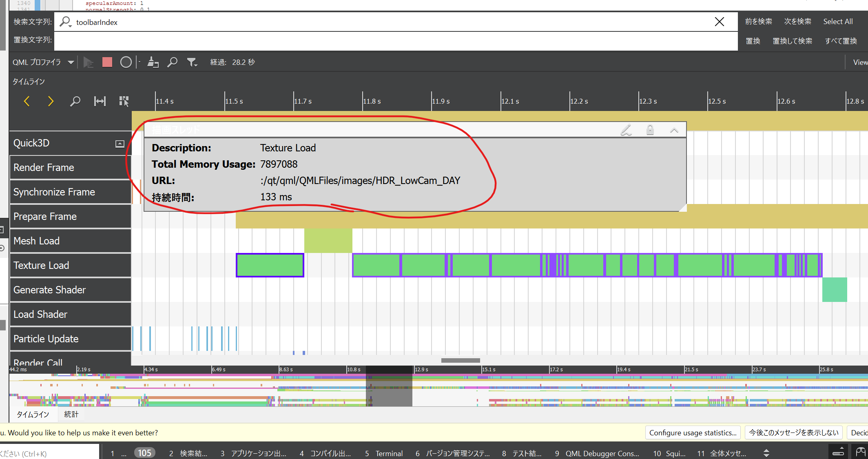Click 次を検索 find next button
Viewport: 868px width, 459px height.
[797, 22]
